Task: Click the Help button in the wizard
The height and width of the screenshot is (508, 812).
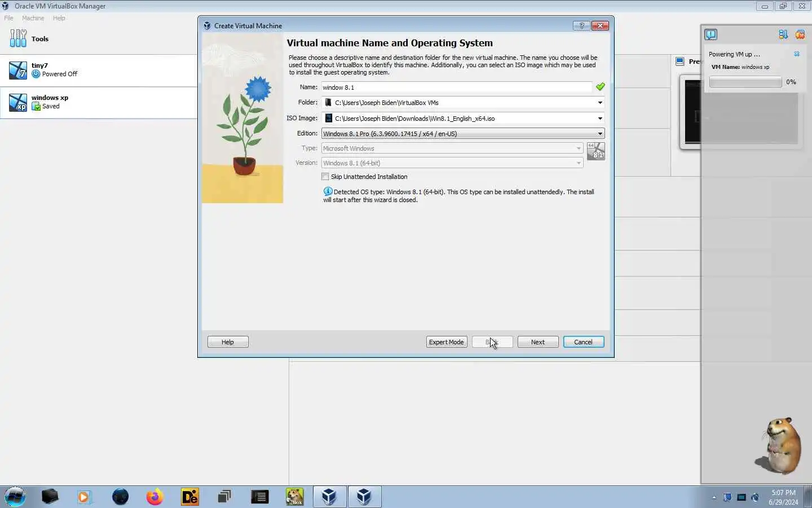Action: point(228,342)
